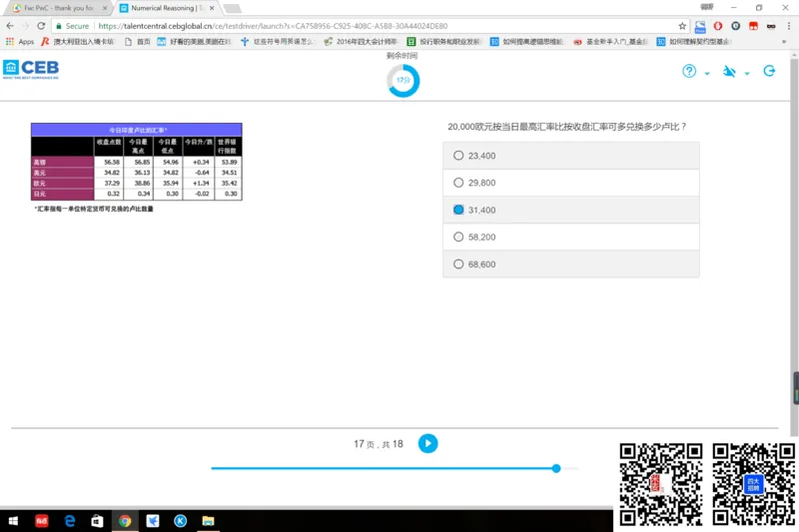Click the red gift extension icon
The height and width of the screenshot is (532, 799).
pos(753,26)
